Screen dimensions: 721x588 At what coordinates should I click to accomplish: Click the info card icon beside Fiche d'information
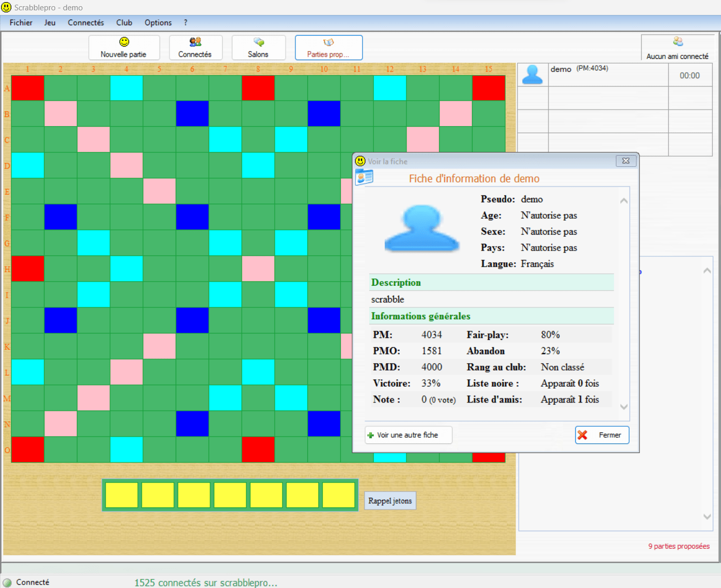point(364,177)
